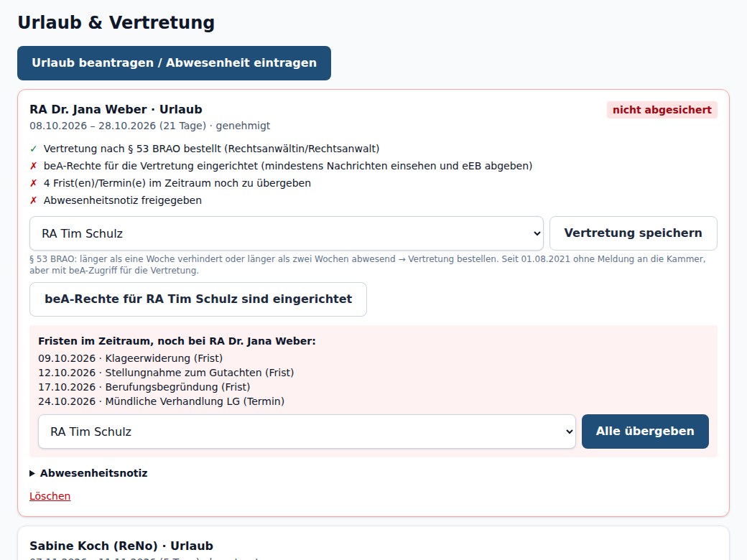The width and height of the screenshot is (747, 560).
Task: Expand the Abwesenheitsnotiz section
Action: pyautogui.click(x=89, y=473)
